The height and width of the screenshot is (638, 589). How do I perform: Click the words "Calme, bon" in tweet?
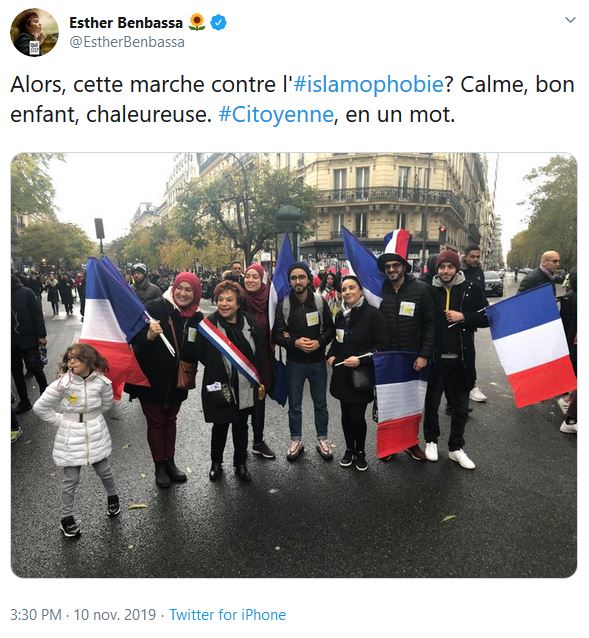click(517, 85)
